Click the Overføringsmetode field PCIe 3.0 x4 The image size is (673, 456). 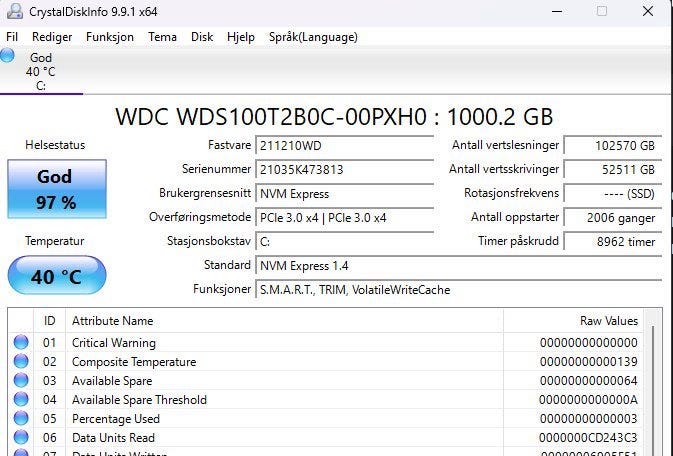[345, 218]
